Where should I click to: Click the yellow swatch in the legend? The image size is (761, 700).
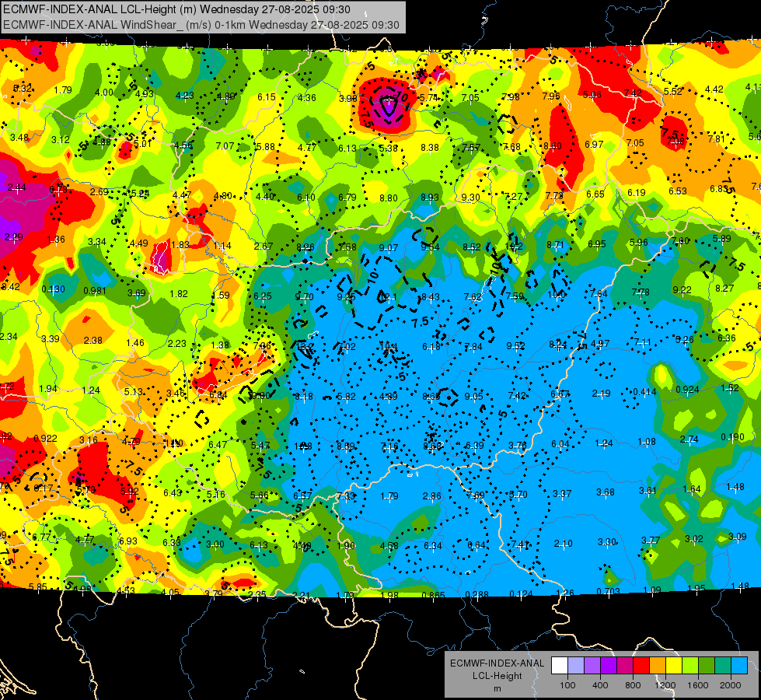[x=674, y=665]
